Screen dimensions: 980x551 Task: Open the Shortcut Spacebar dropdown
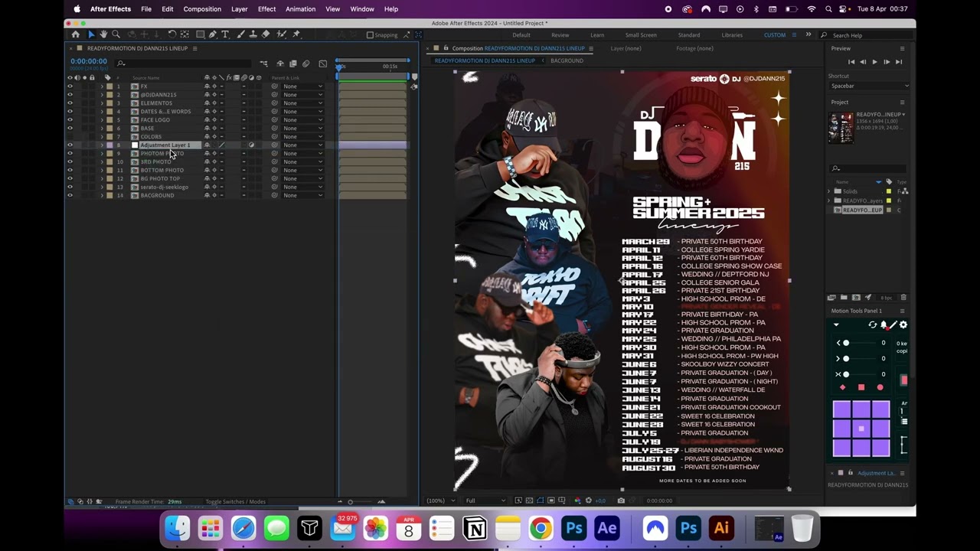(870, 86)
